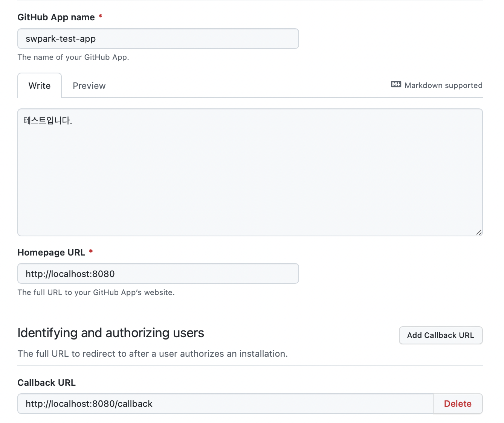Click the "Identifying and authorizing users" heading
Screen dimensions: 504x423
pos(111,333)
